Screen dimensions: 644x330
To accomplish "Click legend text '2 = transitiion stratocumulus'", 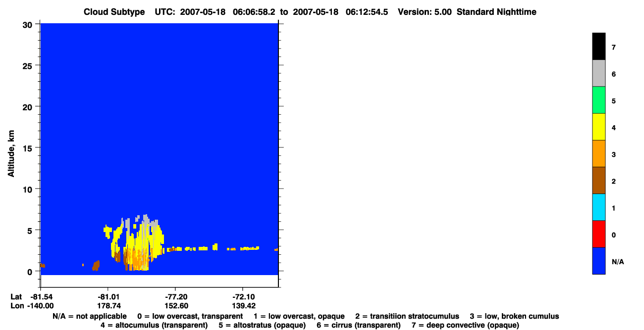I will (x=407, y=316).
